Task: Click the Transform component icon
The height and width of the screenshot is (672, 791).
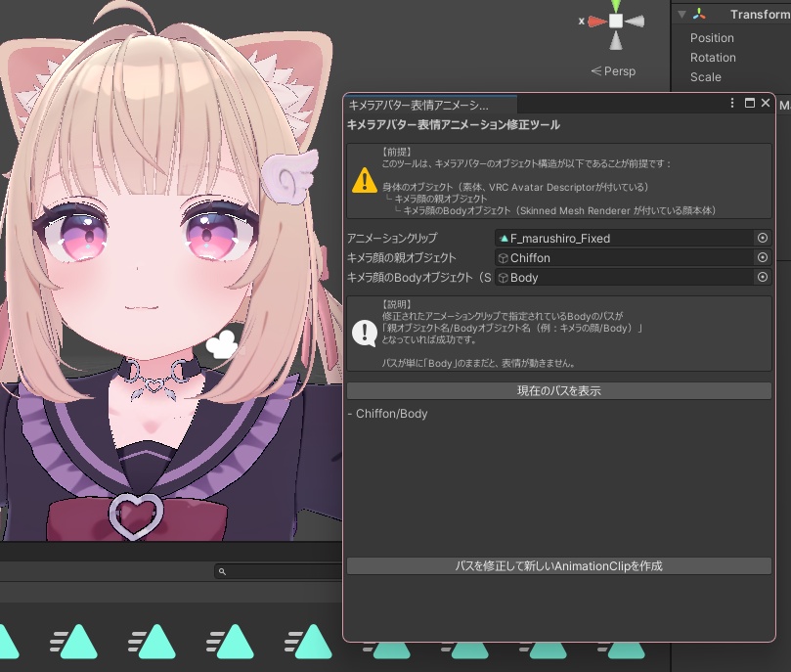Action: 699,14
